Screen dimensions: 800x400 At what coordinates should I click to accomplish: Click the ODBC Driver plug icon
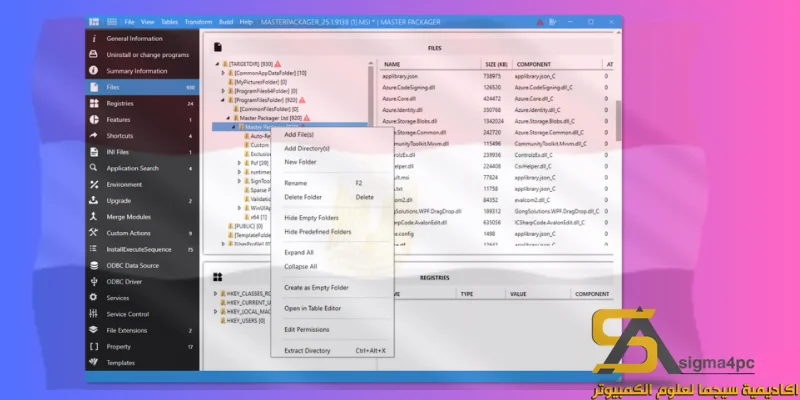tap(93, 282)
